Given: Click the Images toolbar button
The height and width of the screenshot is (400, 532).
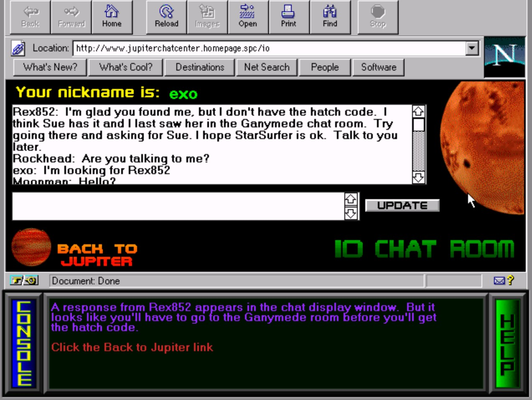Looking at the screenshot, I should tap(207, 17).
